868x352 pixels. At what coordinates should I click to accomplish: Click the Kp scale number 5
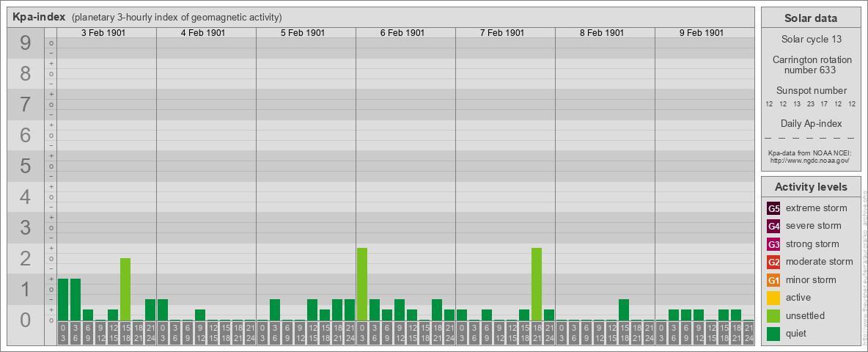point(25,166)
